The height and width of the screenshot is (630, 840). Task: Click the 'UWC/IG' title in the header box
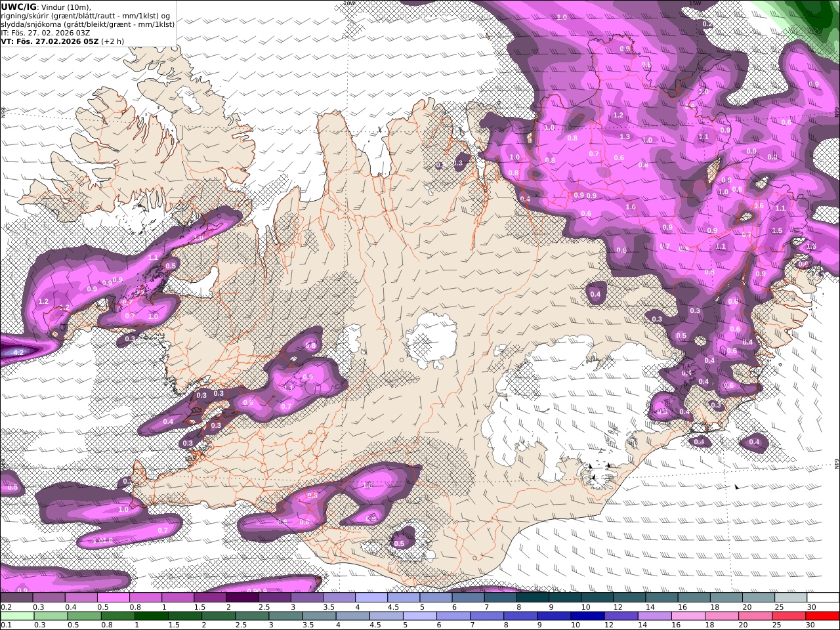pos(19,7)
